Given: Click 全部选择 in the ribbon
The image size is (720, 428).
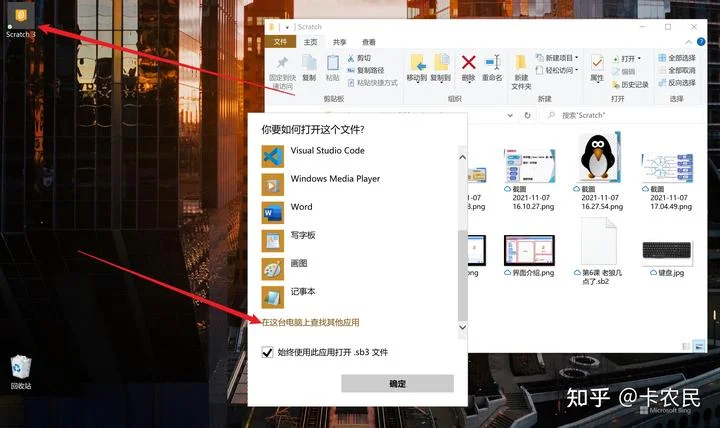Looking at the screenshot, I should coord(677,58).
